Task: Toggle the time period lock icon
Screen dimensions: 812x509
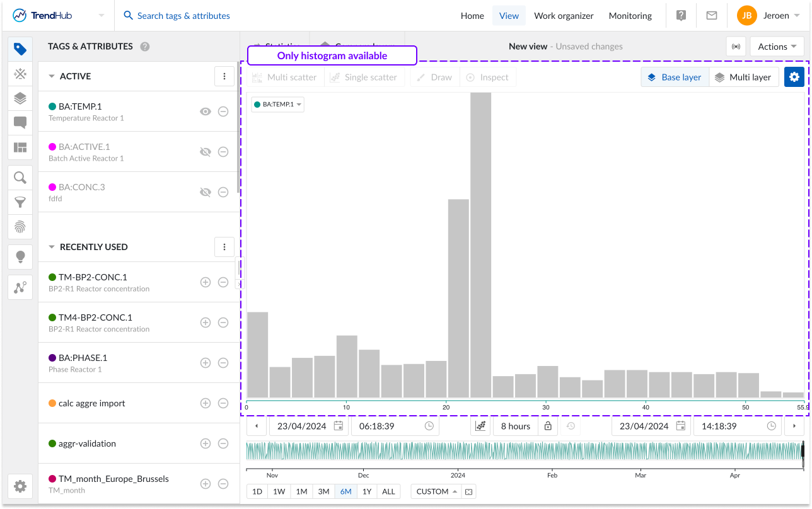Action: [x=548, y=426]
